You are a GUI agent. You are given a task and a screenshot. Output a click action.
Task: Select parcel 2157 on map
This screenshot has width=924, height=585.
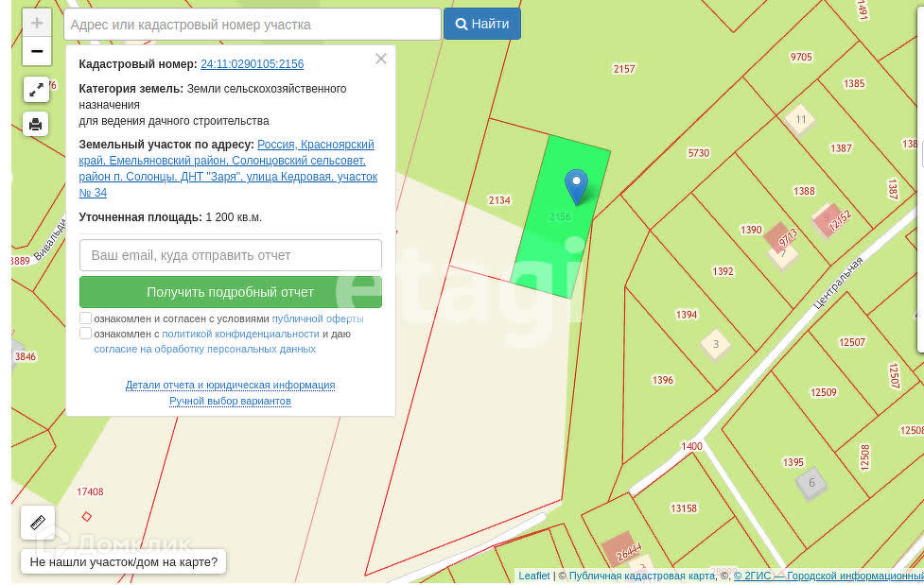(x=624, y=69)
